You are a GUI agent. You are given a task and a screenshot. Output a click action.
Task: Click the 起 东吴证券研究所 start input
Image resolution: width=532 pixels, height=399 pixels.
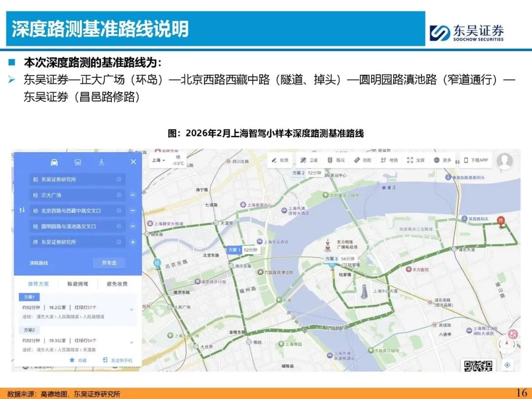[x=77, y=179]
